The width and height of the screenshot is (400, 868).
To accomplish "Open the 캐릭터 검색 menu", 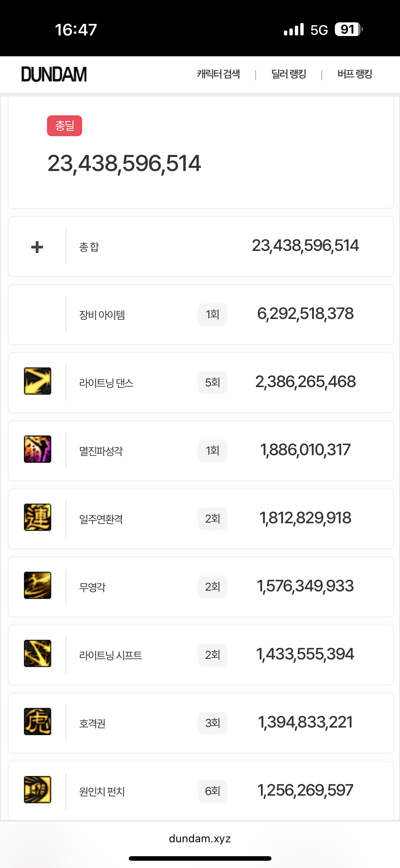I will coord(218,74).
